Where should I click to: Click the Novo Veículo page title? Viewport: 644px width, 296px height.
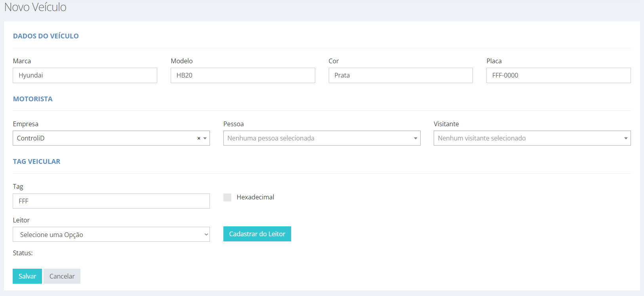35,7
